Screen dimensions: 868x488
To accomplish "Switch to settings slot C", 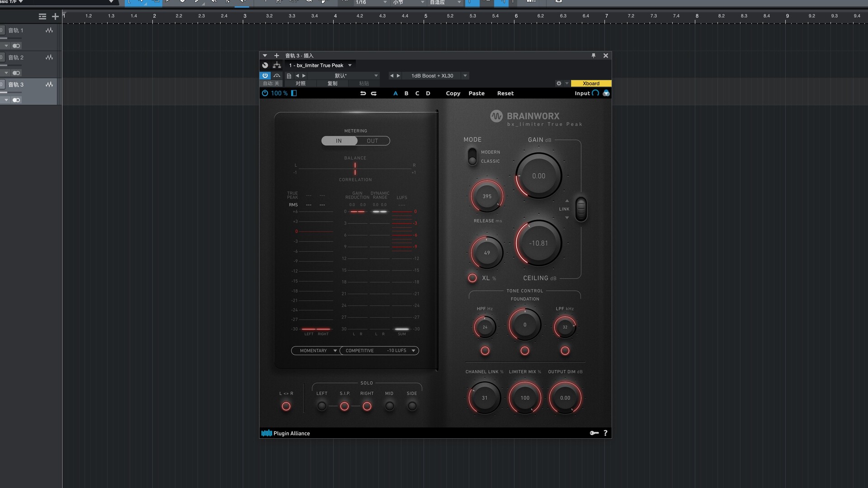I will point(417,94).
